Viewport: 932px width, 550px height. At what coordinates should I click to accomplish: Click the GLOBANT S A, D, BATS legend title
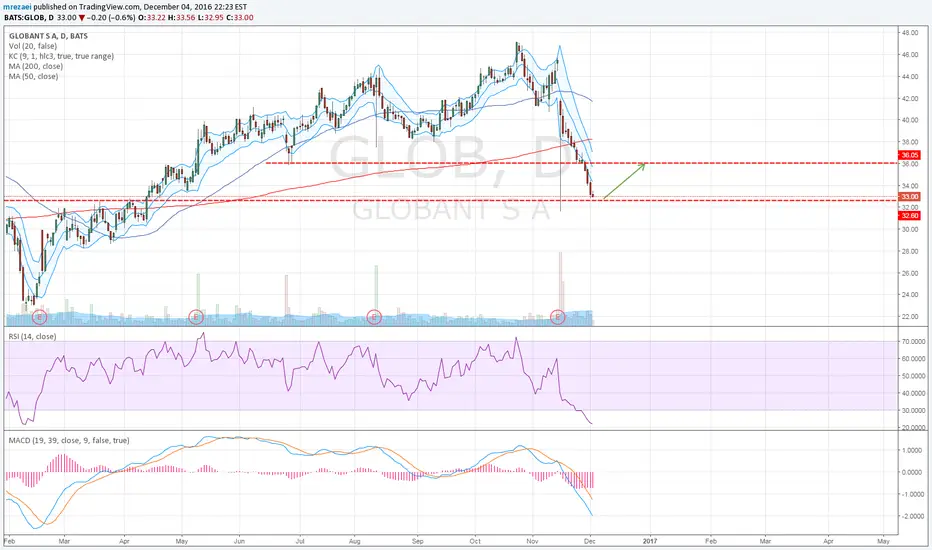[x=48, y=36]
